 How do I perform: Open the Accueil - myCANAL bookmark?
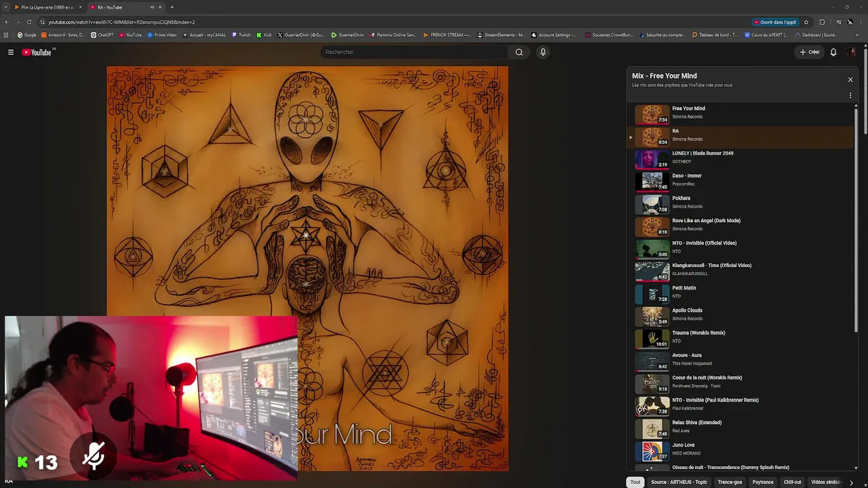[x=204, y=35]
